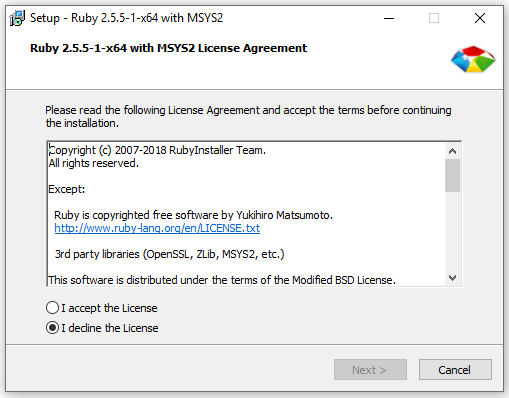The width and height of the screenshot is (509, 398).
Task: Click the "Modified BSD License" sentence
Action: coord(222,280)
